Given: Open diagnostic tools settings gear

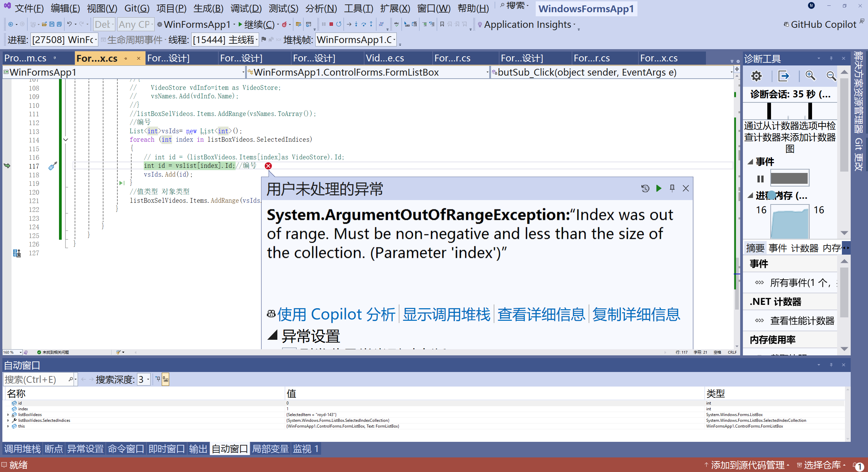Looking at the screenshot, I should (x=756, y=76).
